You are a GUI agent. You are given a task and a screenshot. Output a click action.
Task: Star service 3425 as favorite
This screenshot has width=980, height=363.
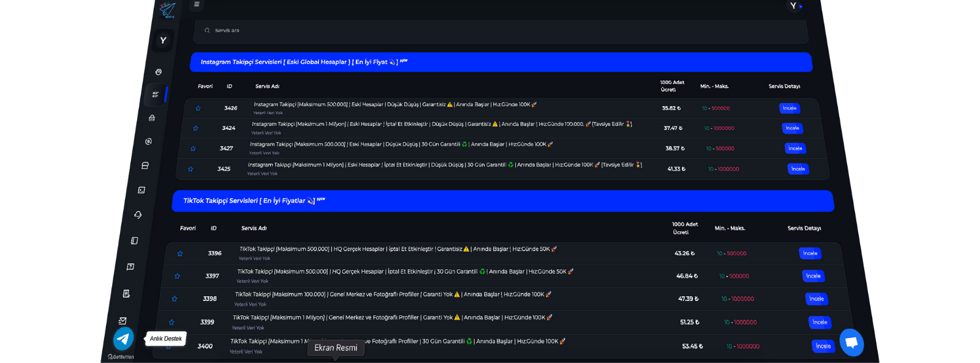point(190,169)
